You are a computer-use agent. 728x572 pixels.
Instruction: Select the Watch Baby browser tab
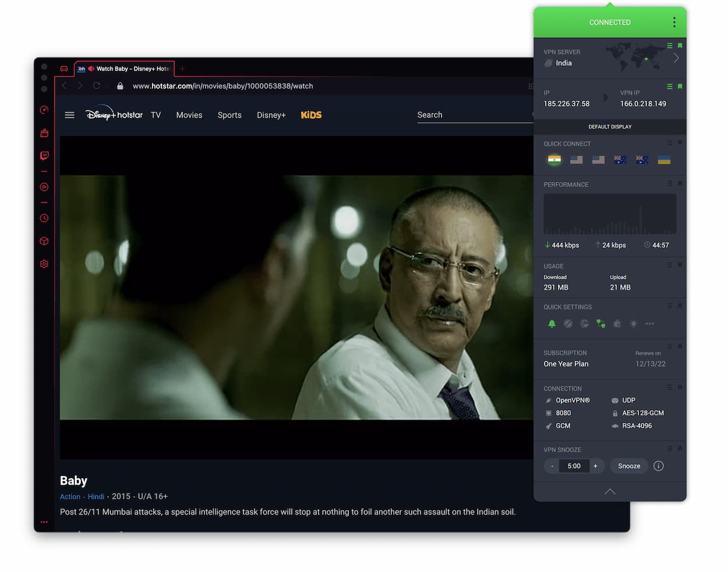coord(124,69)
